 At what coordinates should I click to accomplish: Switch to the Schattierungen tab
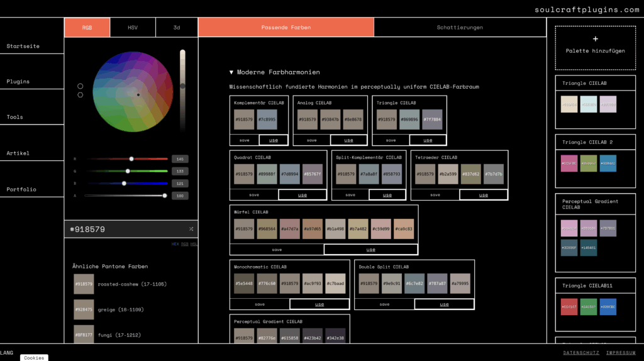tap(460, 28)
